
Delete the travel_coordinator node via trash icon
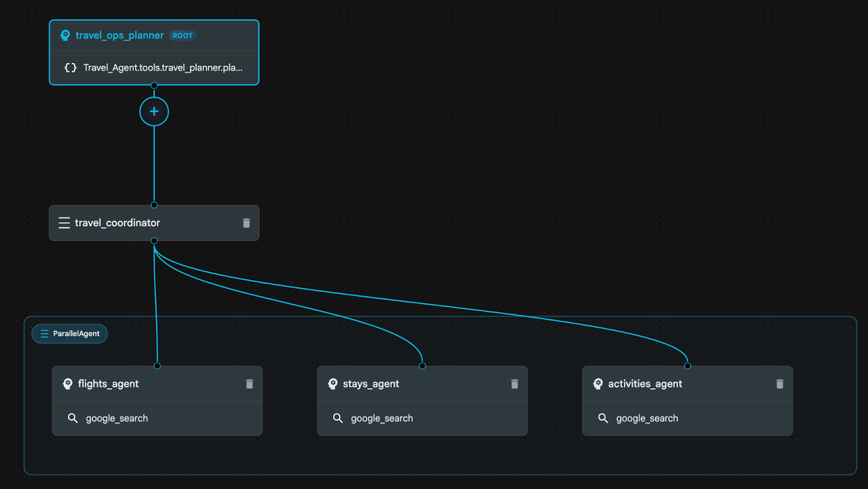[x=246, y=223]
